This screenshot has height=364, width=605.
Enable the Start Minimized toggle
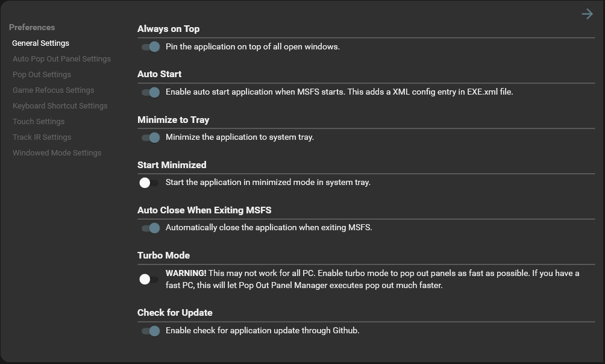(148, 183)
